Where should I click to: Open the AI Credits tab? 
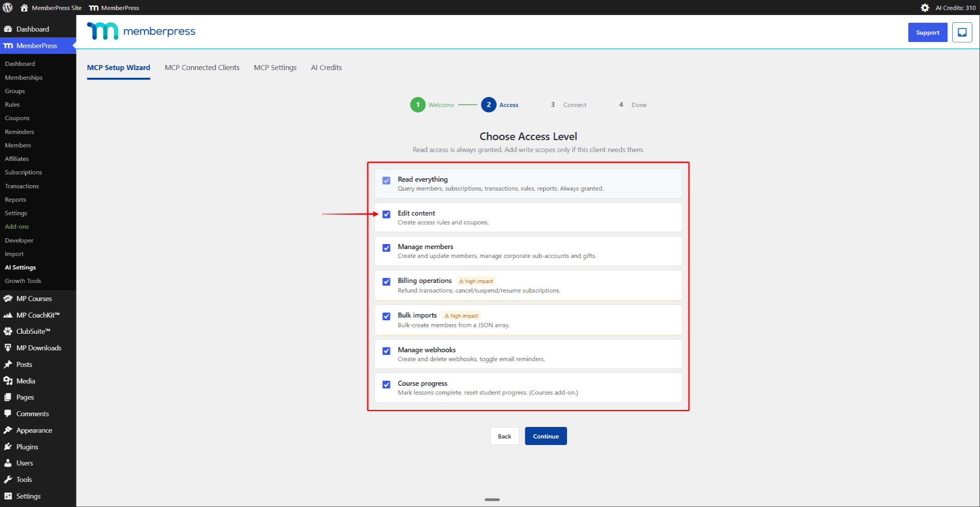pyautogui.click(x=326, y=67)
